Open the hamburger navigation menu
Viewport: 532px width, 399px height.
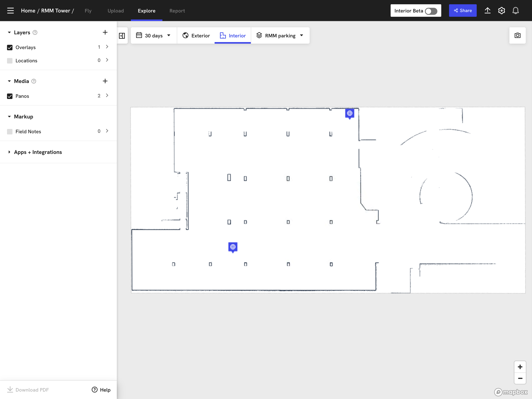[11, 10]
